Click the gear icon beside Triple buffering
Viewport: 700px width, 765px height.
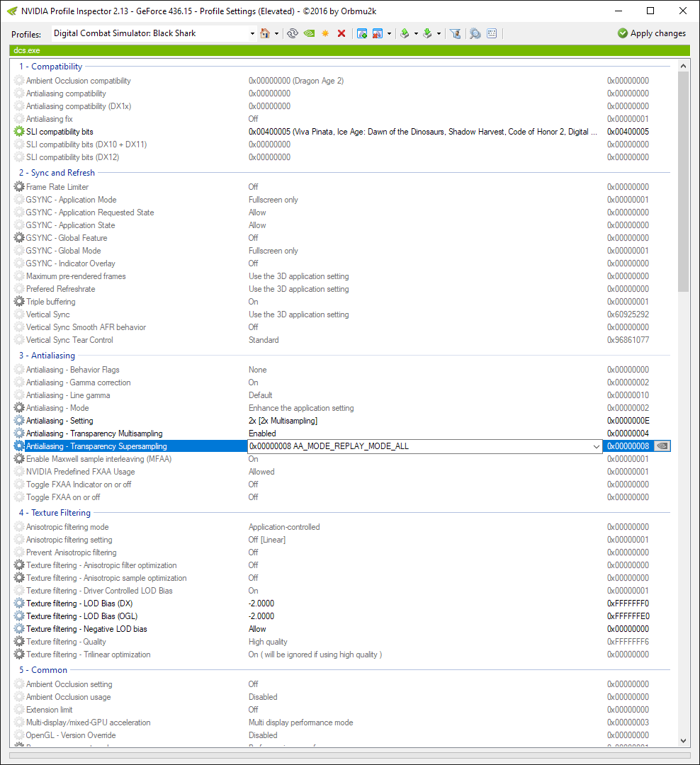click(19, 302)
